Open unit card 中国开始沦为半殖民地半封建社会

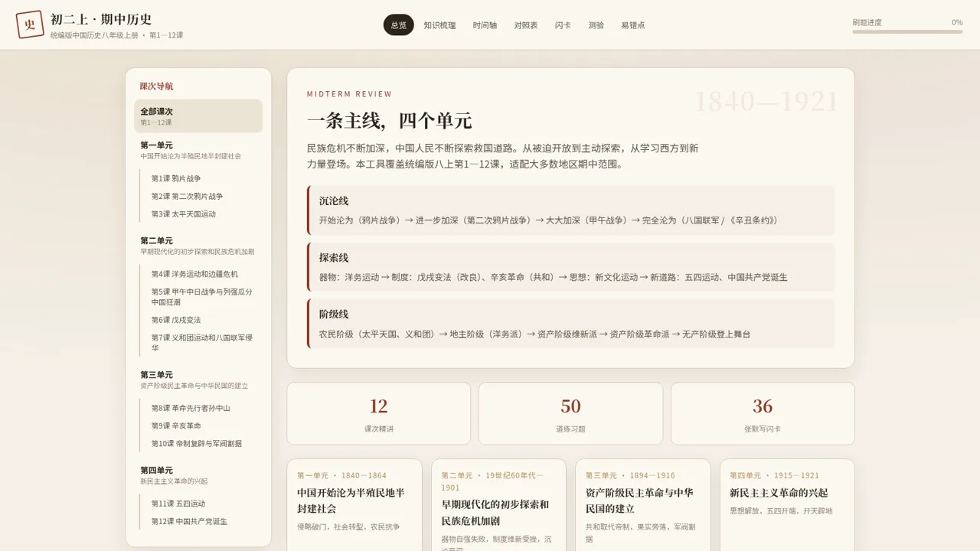click(354, 505)
